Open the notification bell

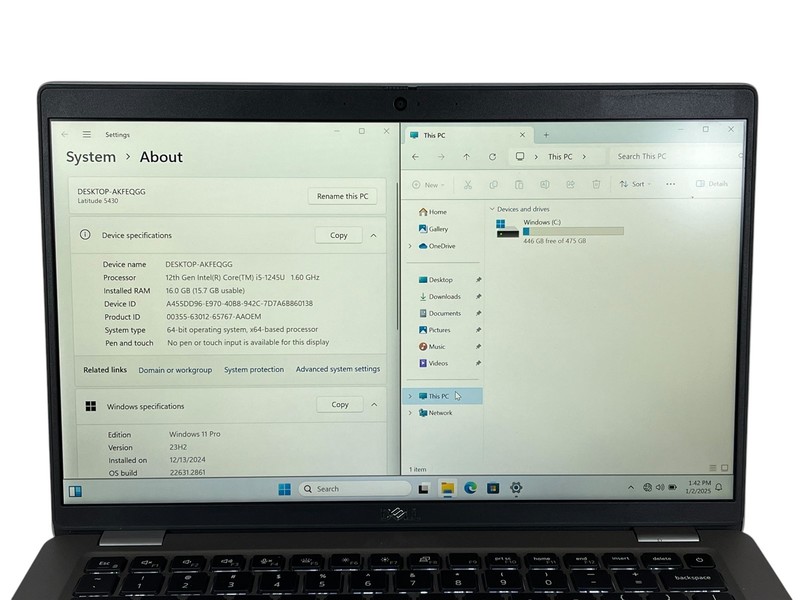(x=719, y=487)
